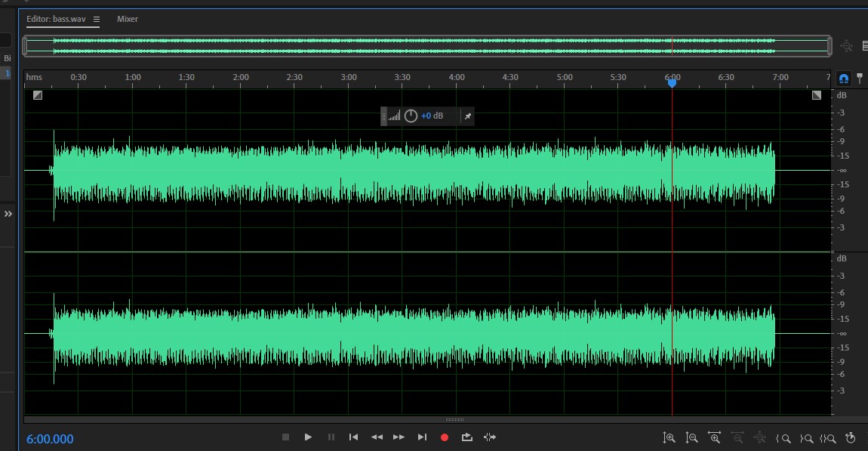868x451 pixels.
Task: Move playhead to previous marker
Action: tap(354, 437)
